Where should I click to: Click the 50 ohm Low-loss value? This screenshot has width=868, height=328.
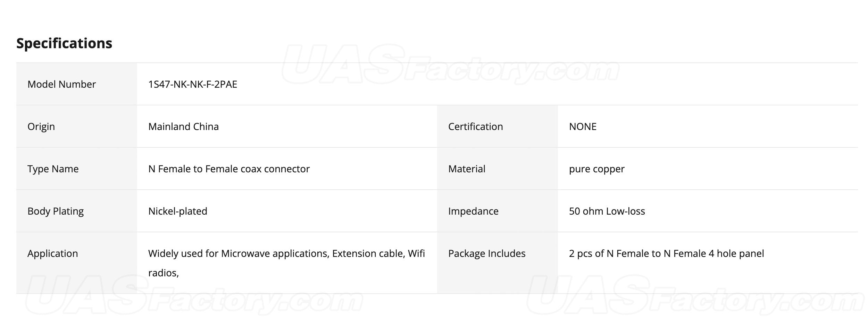click(607, 211)
